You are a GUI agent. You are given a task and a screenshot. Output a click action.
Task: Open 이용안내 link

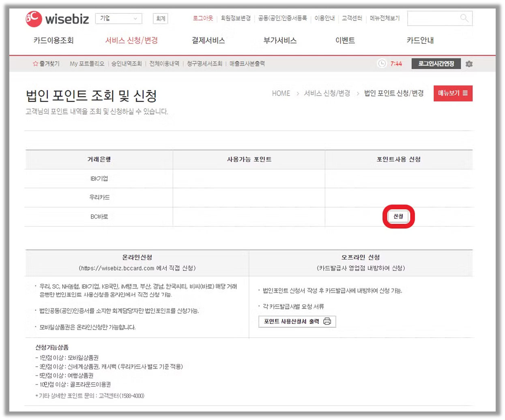(324, 18)
